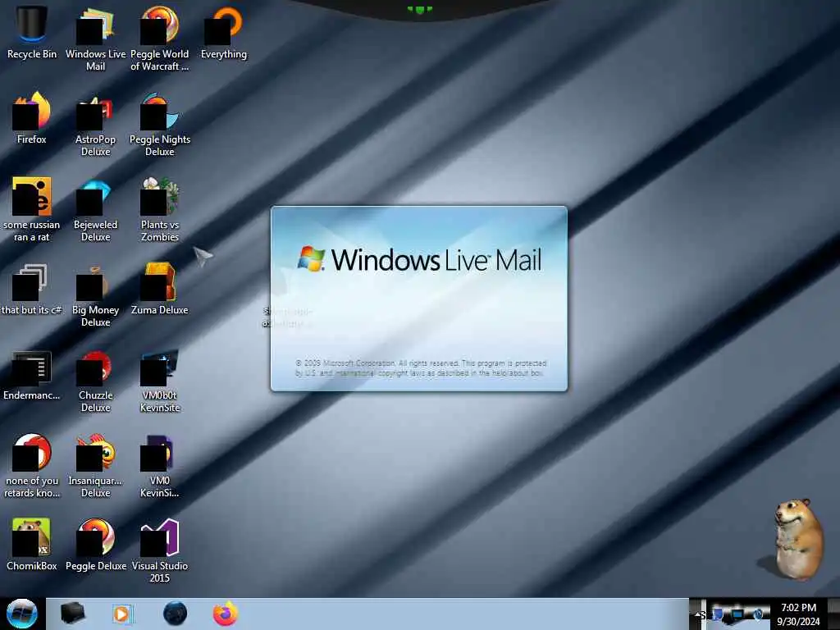Open the 7:02 PM clock and date
Viewport: 840px width, 630px height.
(798, 614)
